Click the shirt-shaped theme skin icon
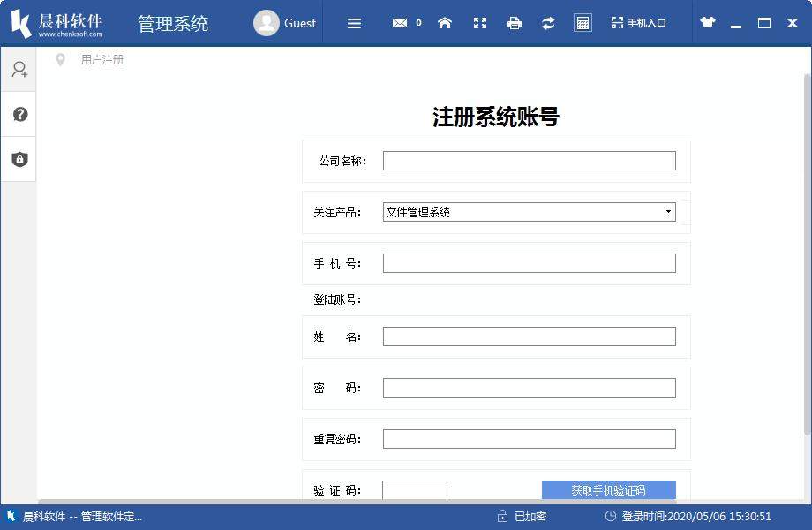The image size is (812, 530). click(x=707, y=23)
